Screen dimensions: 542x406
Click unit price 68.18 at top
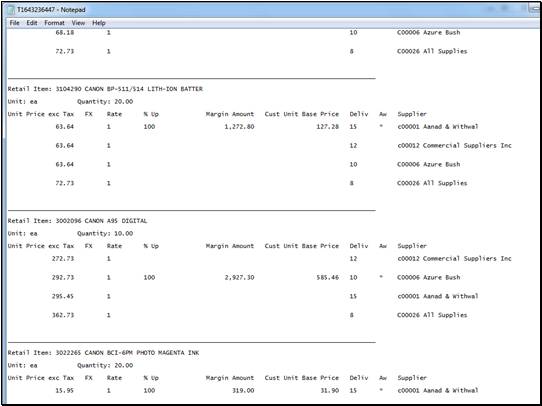65,32
